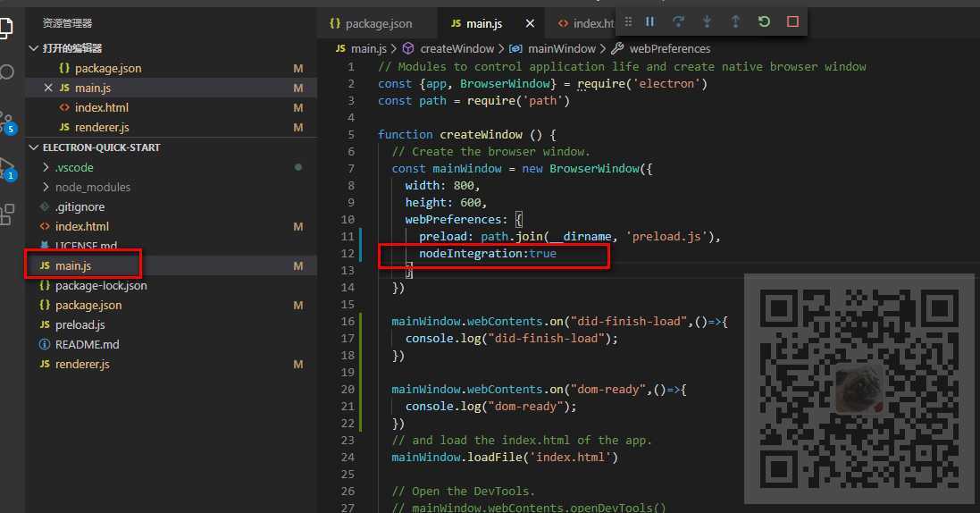Grab the debug toolbar drag handle
The height and width of the screenshot is (513, 980).
[628, 21]
